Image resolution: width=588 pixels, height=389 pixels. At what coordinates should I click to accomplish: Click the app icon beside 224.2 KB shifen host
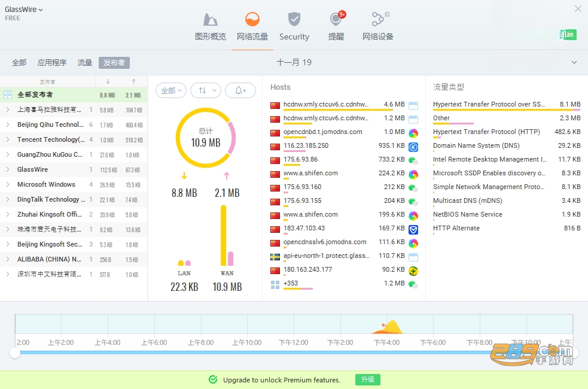(x=413, y=174)
